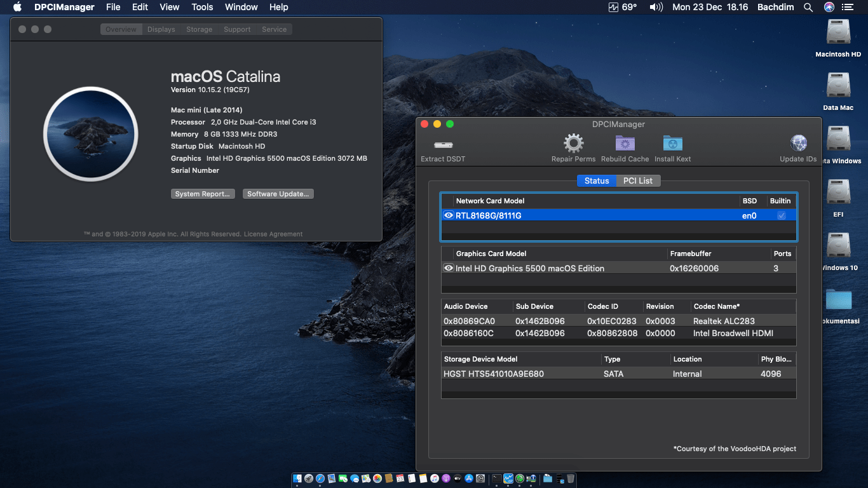Toggle the Builtin checkbox for en0
The image size is (868, 488).
tap(781, 215)
